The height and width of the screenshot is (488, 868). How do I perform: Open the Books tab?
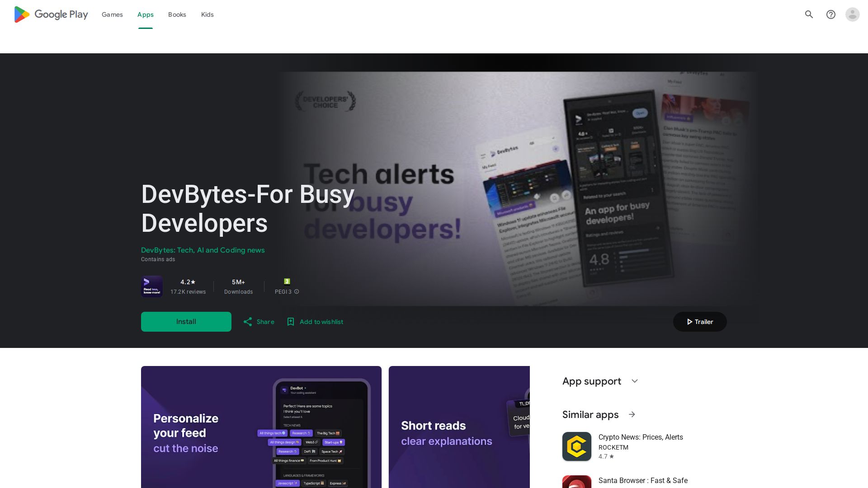click(177, 14)
